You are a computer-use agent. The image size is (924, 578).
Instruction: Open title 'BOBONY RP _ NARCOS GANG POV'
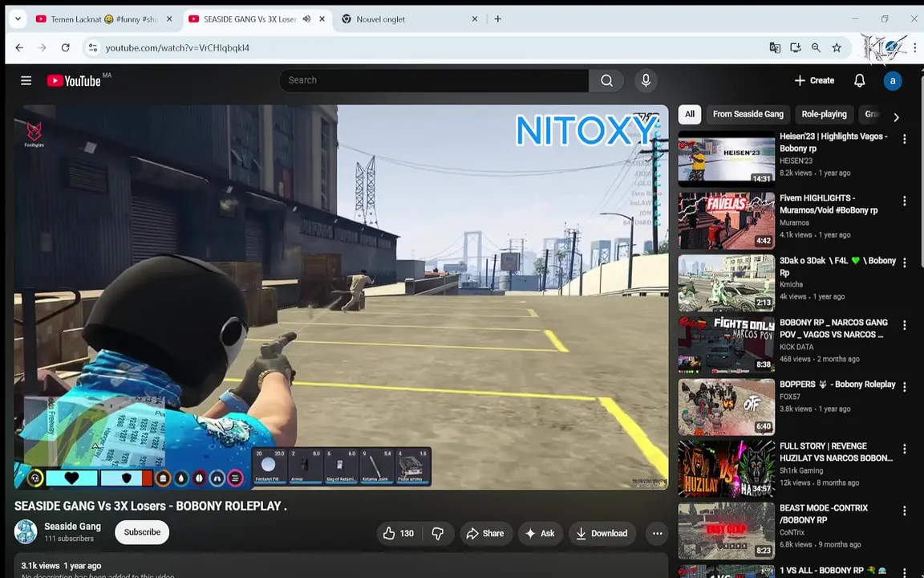pos(833,328)
